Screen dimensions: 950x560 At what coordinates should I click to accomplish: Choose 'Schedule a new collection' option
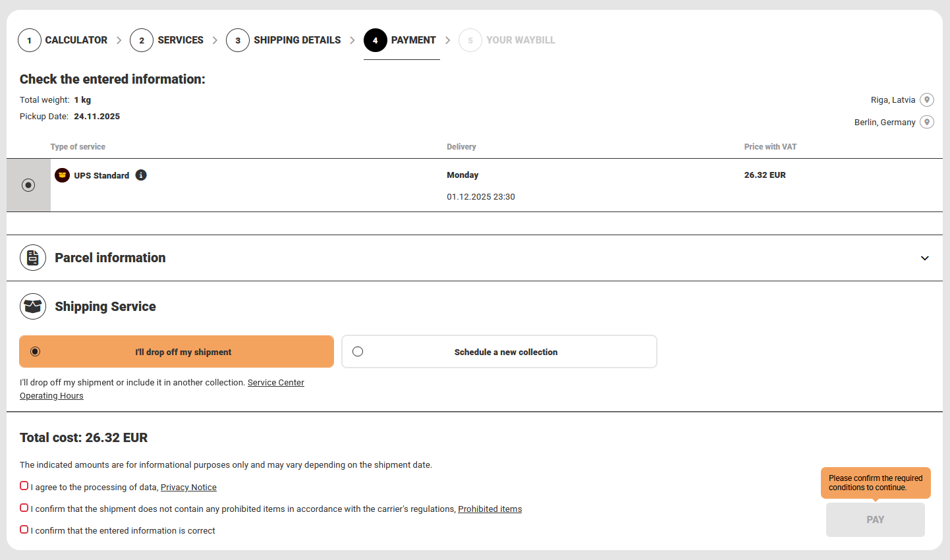[358, 352]
